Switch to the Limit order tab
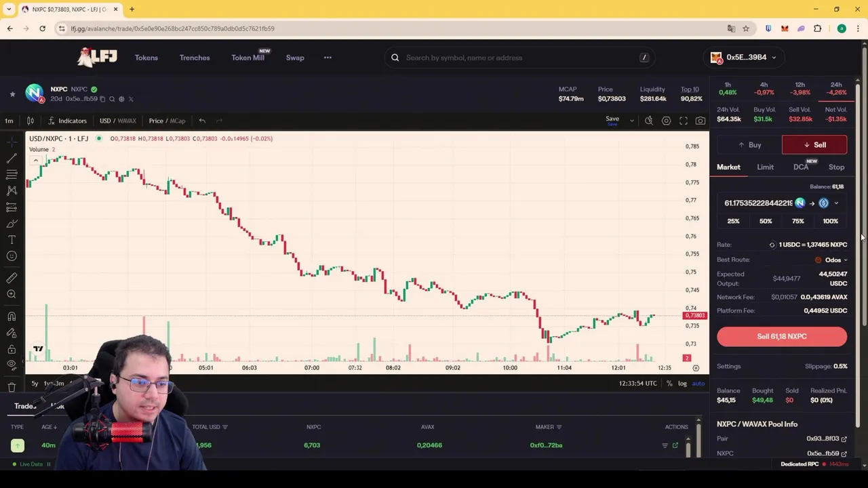The width and height of the screenshot is (868, 488). [x=765, y=167]
